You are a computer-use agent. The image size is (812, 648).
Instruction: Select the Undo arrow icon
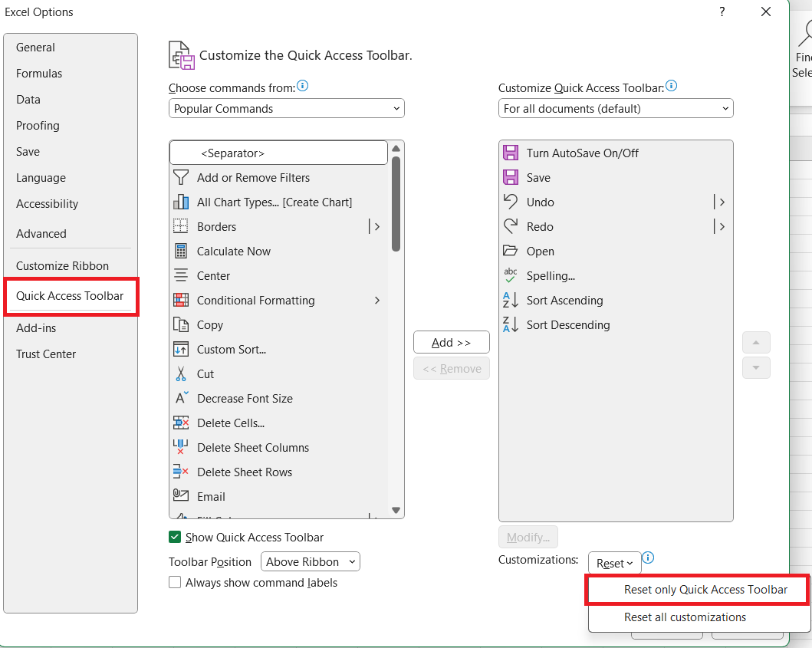point(511,202)
